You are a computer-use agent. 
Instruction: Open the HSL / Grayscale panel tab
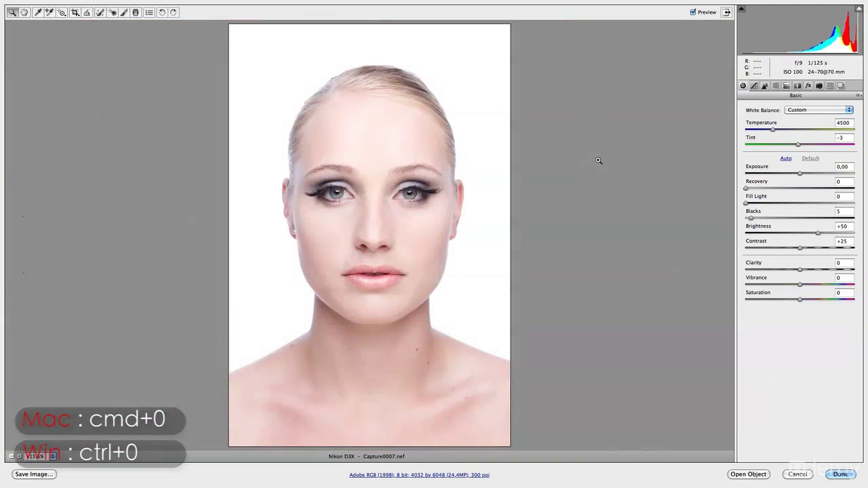coord(776,85)
